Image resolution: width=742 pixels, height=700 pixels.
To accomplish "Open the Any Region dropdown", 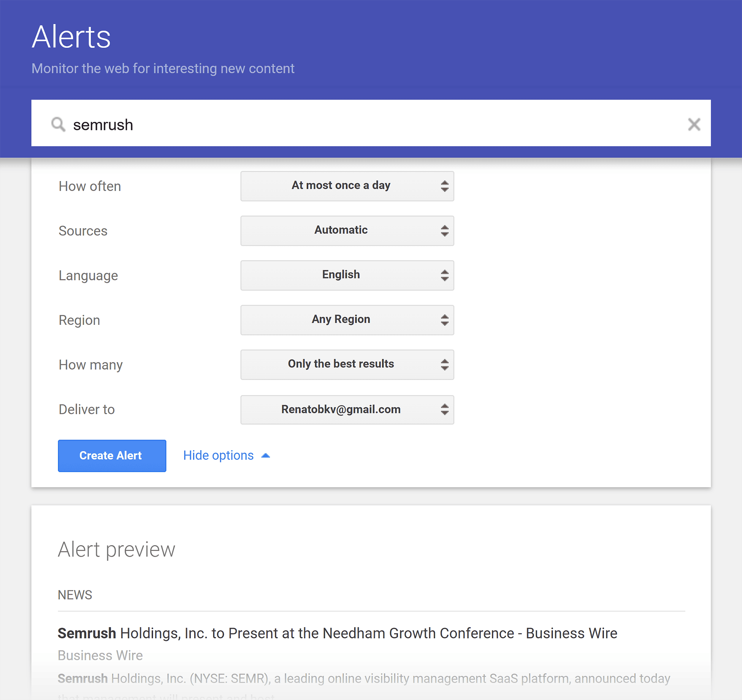I will tap(347, 320).
